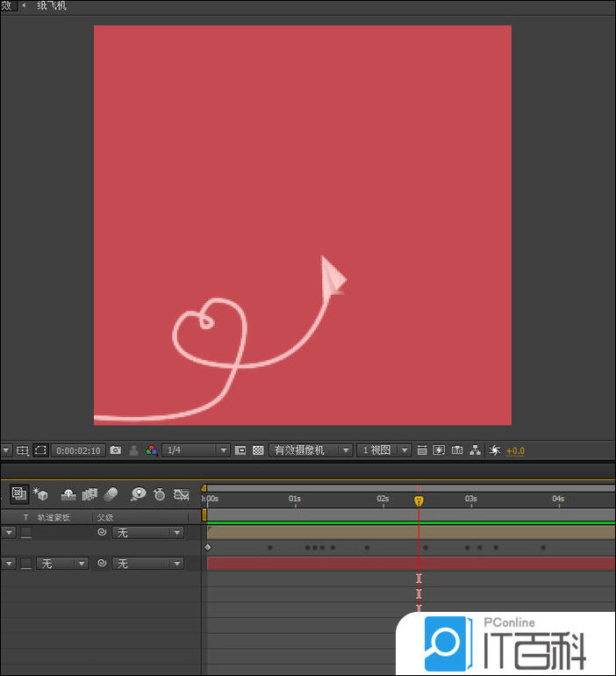This screenshot has width=616, height=676.
Task: Click the take snapshot camera icon
Action: click(x=116, y=450)
